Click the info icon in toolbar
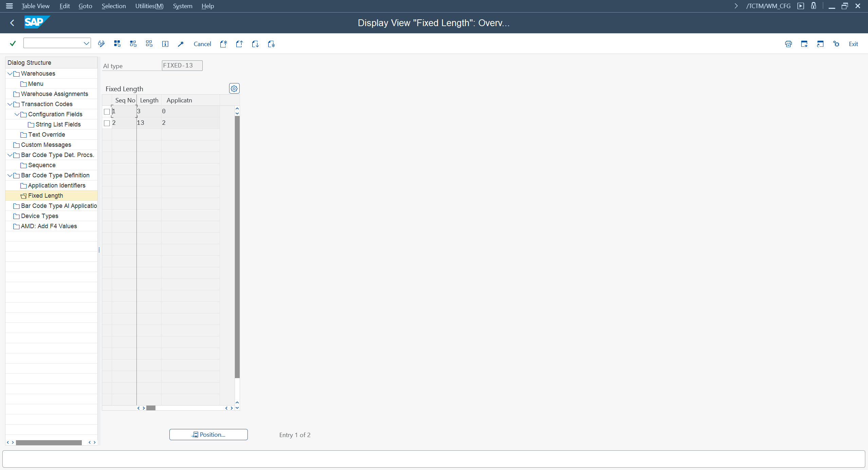Screen dimensions: 868x470 [165, 44]
